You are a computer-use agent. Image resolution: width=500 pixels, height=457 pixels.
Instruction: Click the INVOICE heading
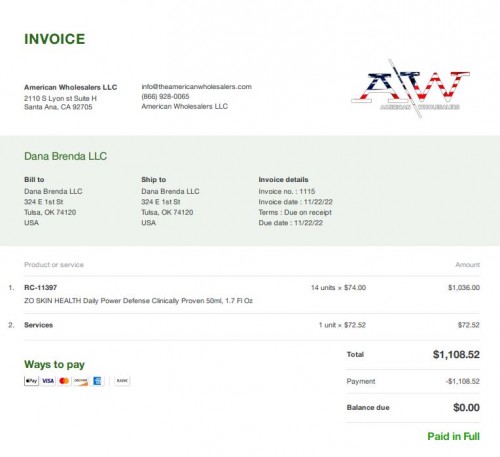pyautogui.click(x=55, y=39)
